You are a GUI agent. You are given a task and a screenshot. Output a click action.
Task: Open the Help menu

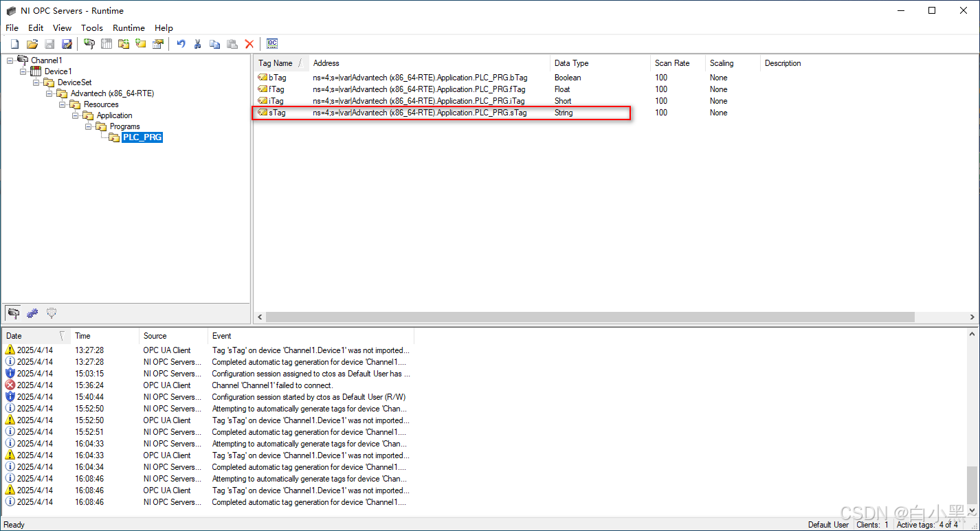pos(164,28)
